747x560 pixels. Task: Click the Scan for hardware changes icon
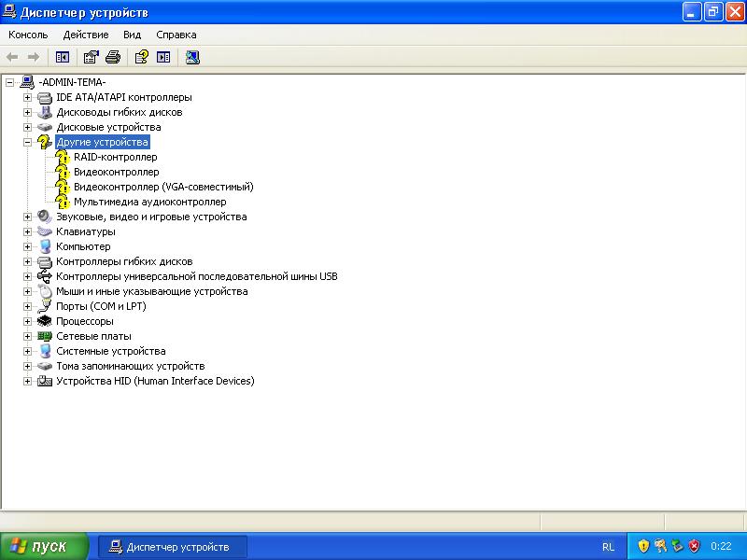pyautogui.click(x=192, y=57)
